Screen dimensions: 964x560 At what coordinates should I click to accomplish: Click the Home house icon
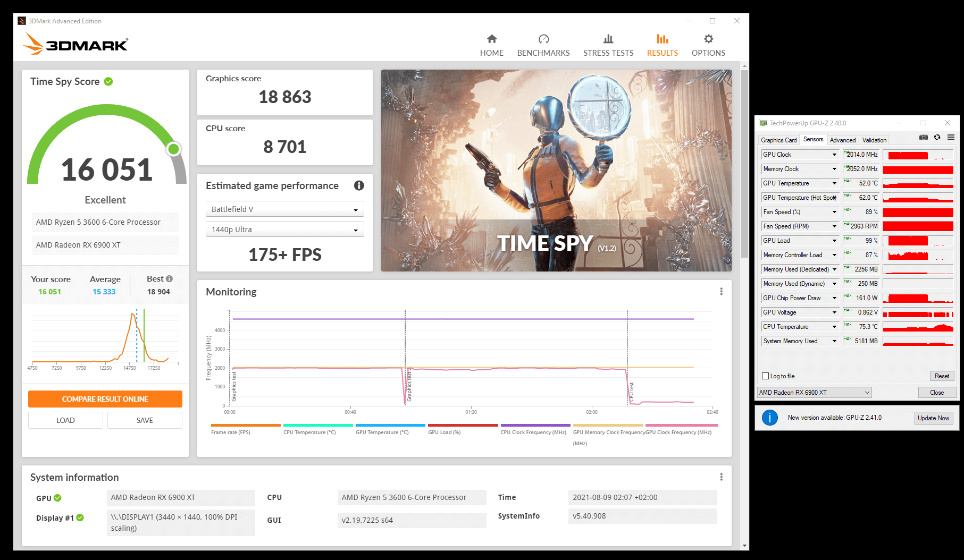(492, 39)
